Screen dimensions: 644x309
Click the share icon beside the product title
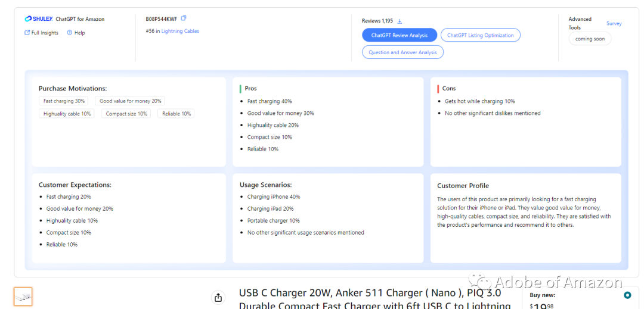(218, 298)
